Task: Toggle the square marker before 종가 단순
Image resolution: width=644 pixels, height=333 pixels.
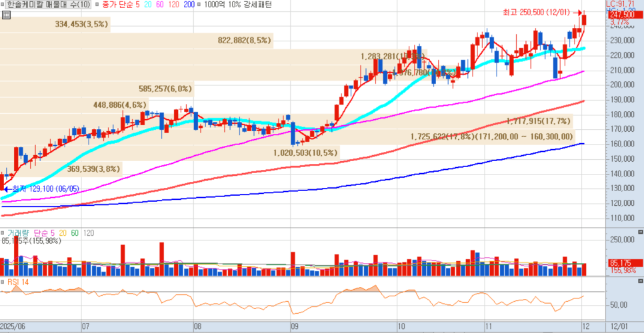Action: point(96,5)
